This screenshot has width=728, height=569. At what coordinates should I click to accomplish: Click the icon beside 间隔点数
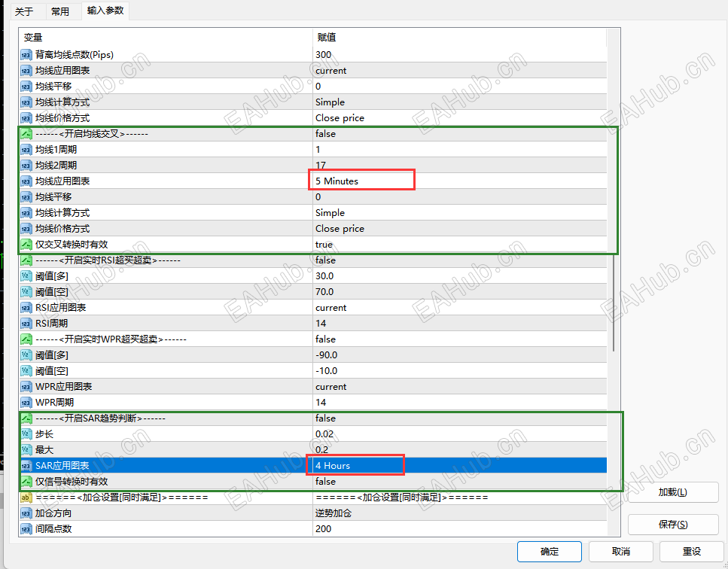coord(26,528)
